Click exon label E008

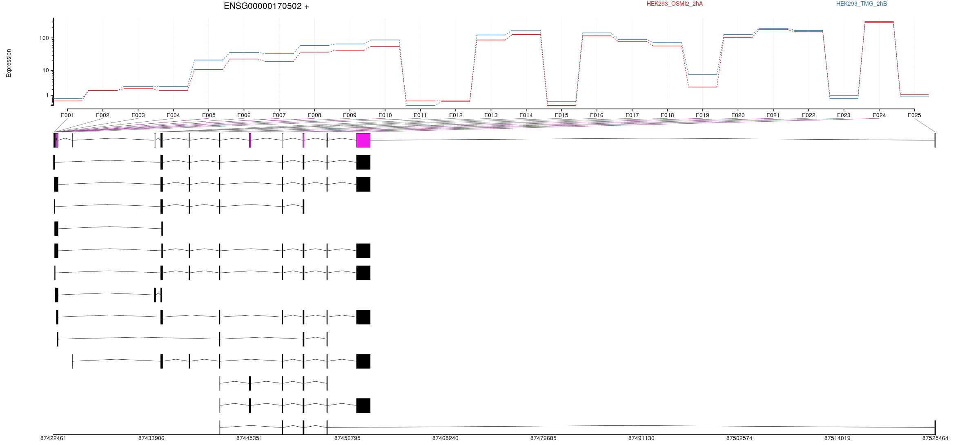(314, 115)
